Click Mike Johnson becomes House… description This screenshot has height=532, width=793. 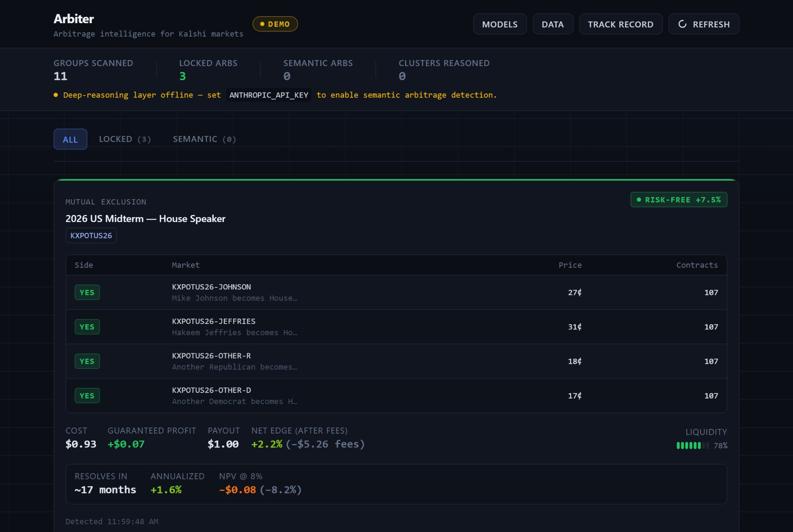point(234,298)
